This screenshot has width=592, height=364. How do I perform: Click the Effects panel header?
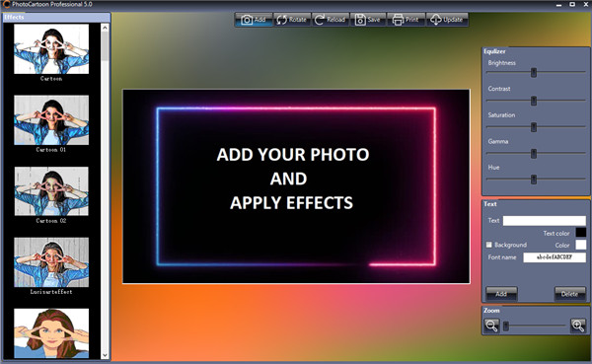coord(56,18)
